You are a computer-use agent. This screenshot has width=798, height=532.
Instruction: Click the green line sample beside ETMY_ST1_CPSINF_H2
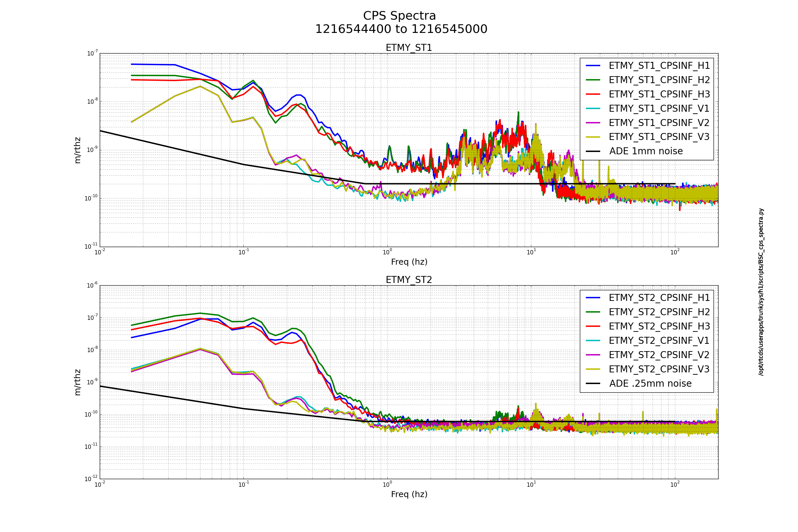(593, 80)
